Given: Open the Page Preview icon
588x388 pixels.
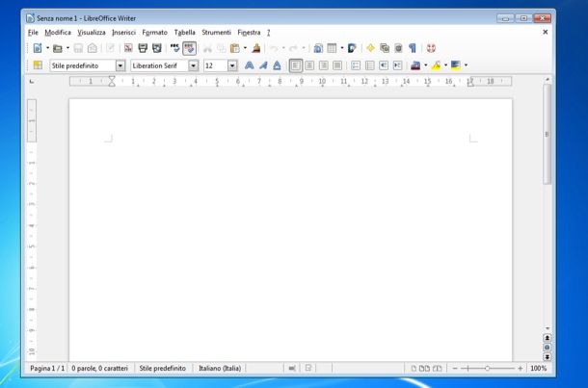Looking at the screenshot, I should coord(157,48).
